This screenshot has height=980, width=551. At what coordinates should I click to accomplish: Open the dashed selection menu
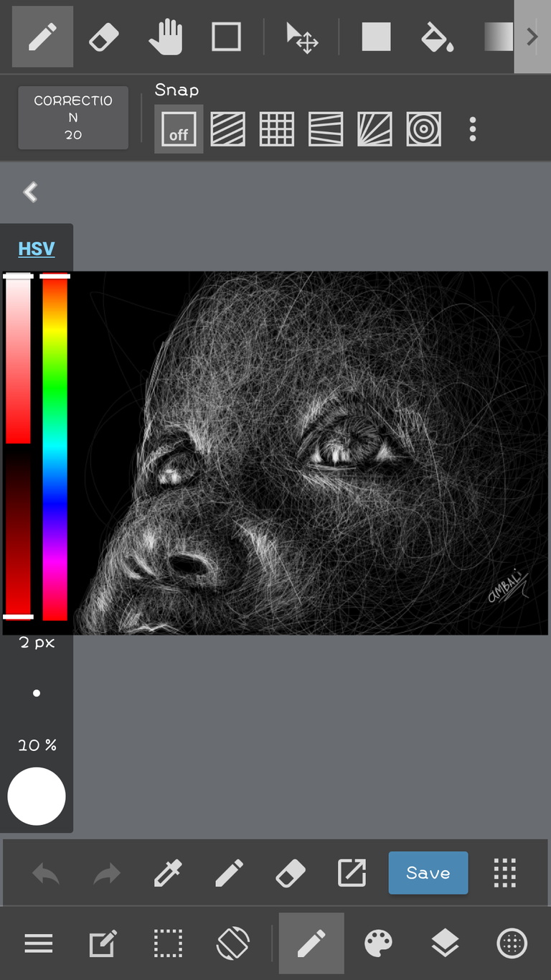tap(168, 943)
